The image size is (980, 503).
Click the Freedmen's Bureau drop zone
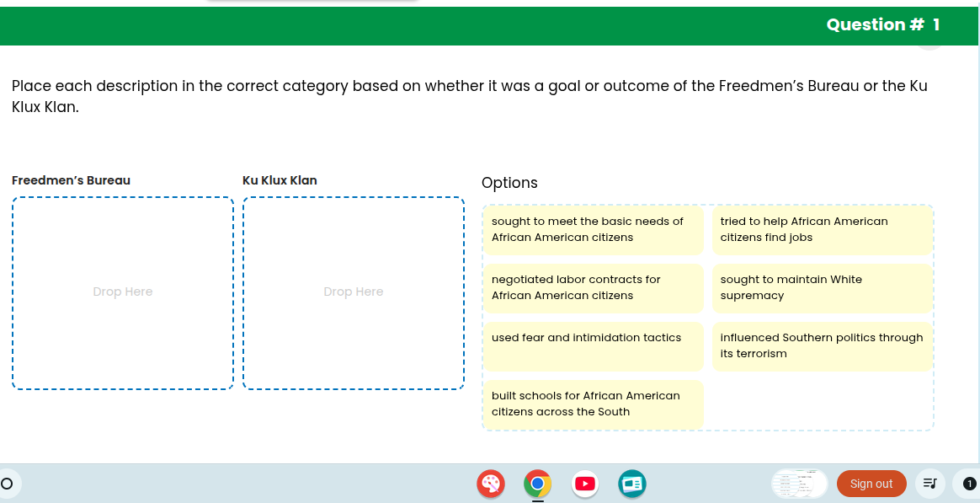pos(122,292)
